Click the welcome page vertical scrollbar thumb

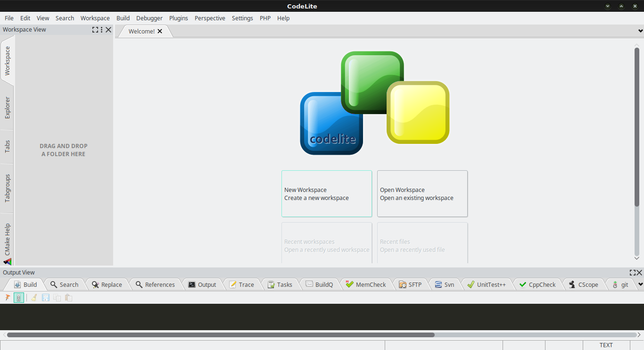(637, 127)
